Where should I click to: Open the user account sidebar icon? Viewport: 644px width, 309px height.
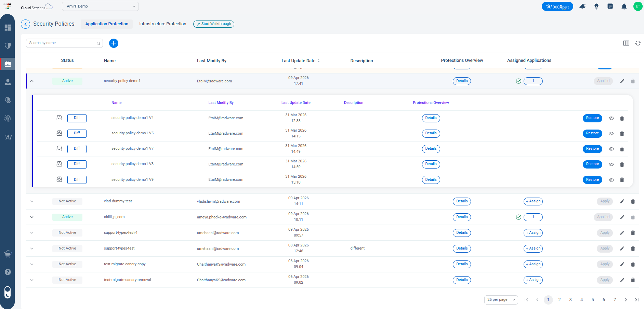point(8,82)
